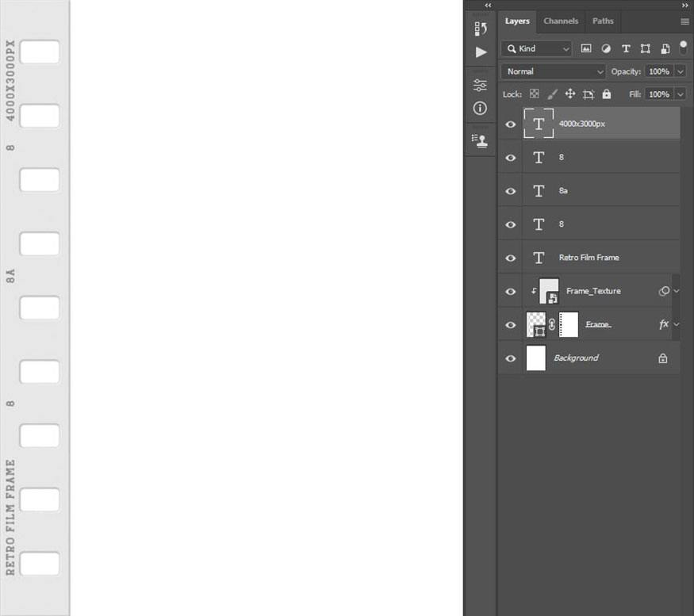Screen dimensions: 694x616
Task: Lock image pixels brush icon
Action: (552, 94)
